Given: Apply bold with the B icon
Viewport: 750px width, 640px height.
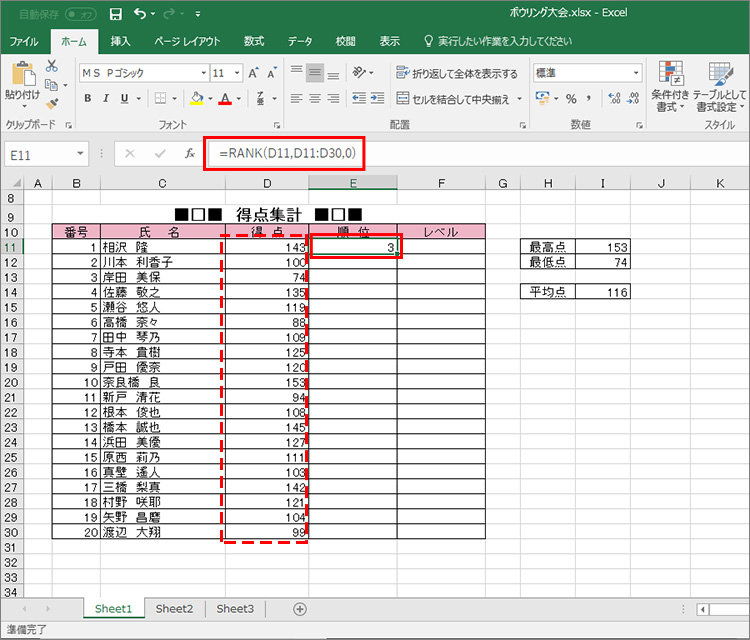Looking at the screenshot, I should 88,98.
